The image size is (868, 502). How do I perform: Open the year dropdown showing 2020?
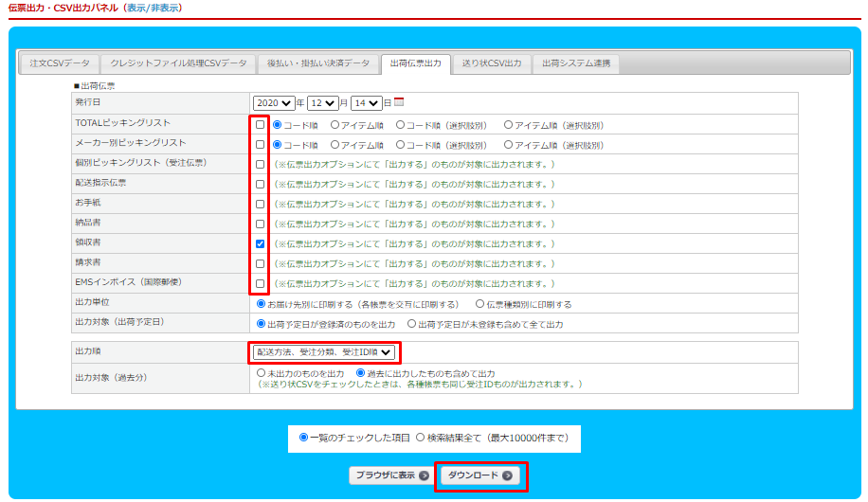274,103
